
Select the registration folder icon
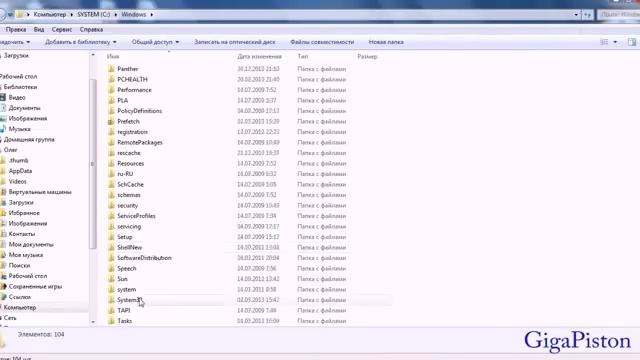(111, 132)
